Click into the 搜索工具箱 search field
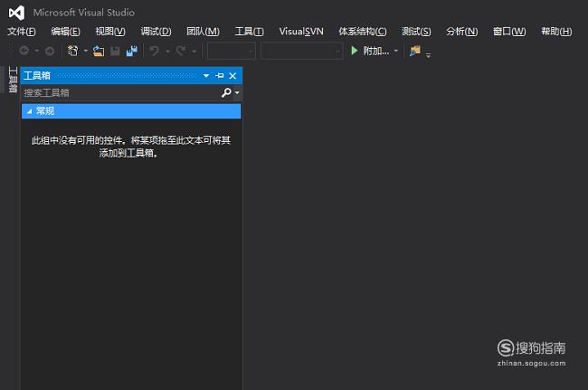588x390 pixels. [x=121, y=92]
